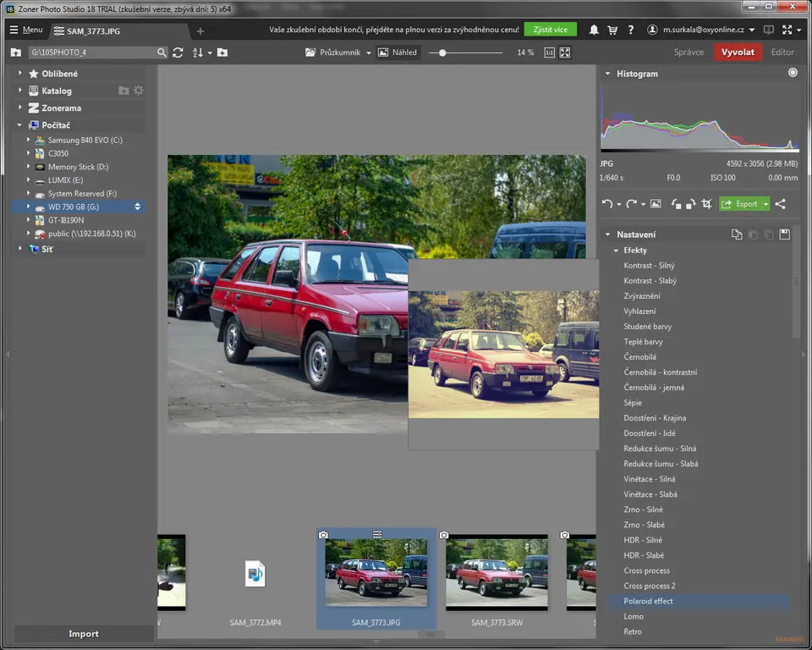Click the zoom slider handle
The image size is (812, 650).
pos(442,52)
